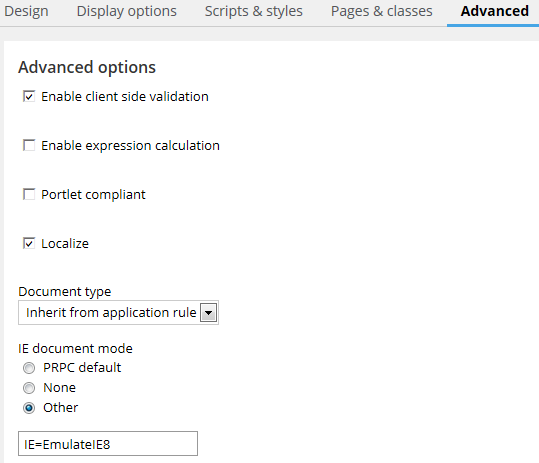
Task: Click the Localize label text
Action: (65, 243)
